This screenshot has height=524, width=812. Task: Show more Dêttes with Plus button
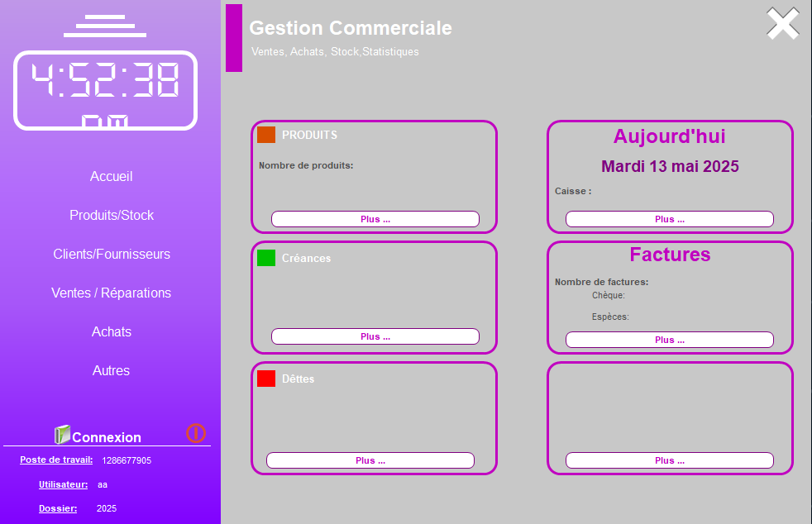[370, 460]
